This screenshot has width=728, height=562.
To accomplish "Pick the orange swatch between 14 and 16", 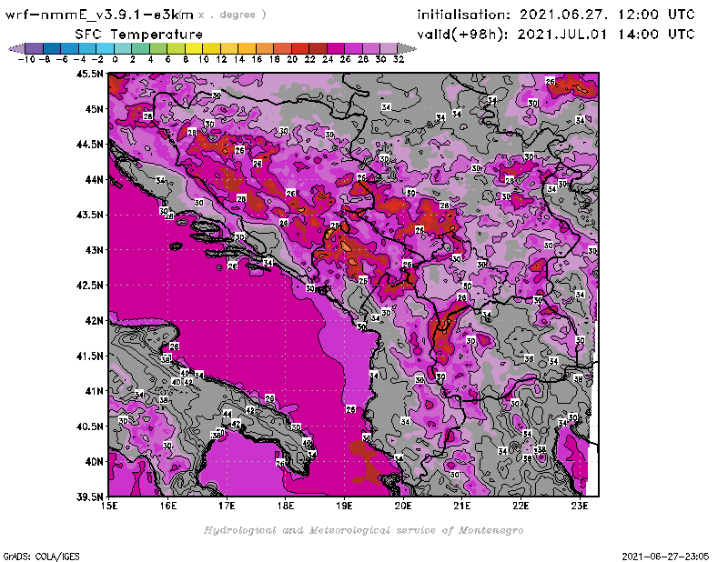I will point(247,47).
